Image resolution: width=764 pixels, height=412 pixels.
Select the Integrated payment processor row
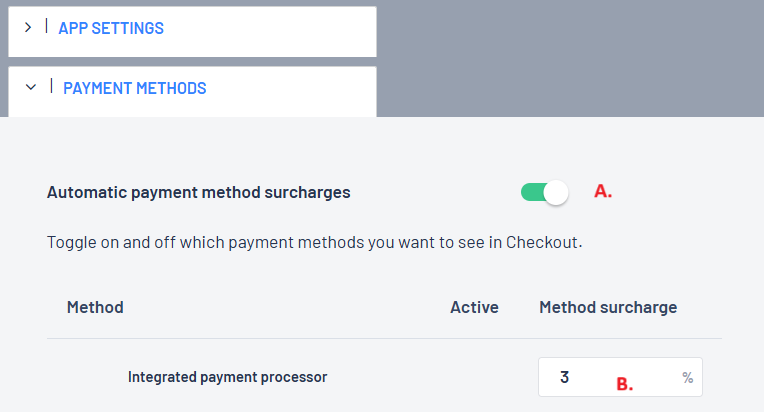227,377
